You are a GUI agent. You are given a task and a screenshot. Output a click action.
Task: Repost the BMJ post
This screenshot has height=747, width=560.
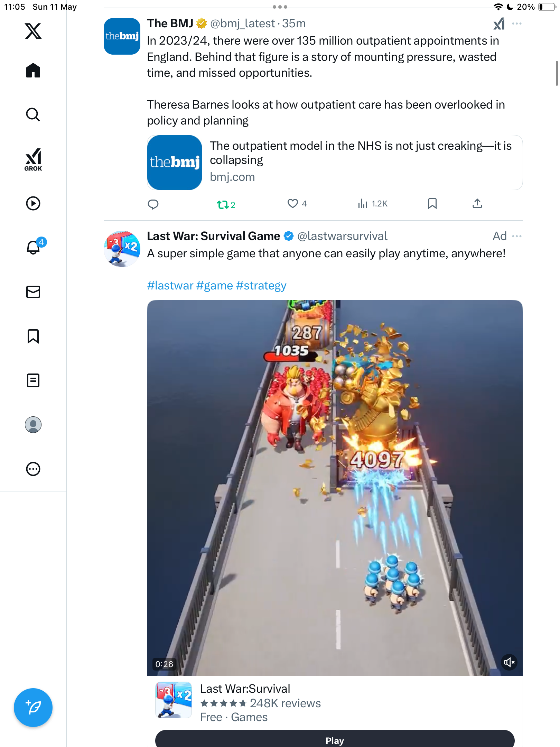point(226,205)
